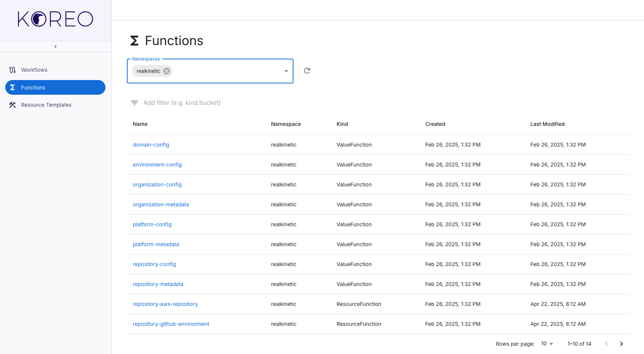This screenshot has height=354, width=644.
Task: Open the domain-config function
Action: [151, 145]
